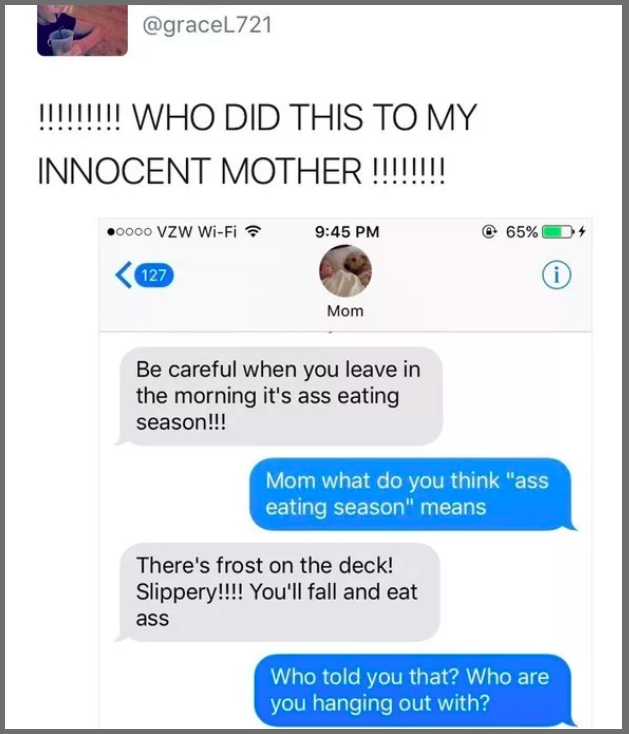Tap the blue back chevron arrow
Viewport: 629px width, 734px height.
(x=124, y=275)
